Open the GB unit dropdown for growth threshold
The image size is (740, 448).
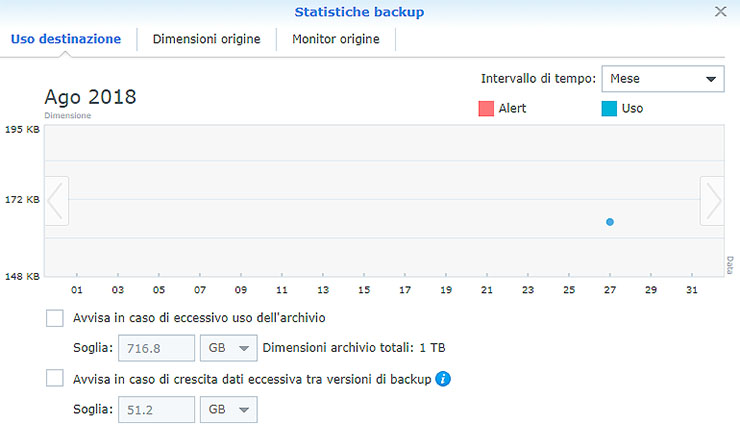229,409
